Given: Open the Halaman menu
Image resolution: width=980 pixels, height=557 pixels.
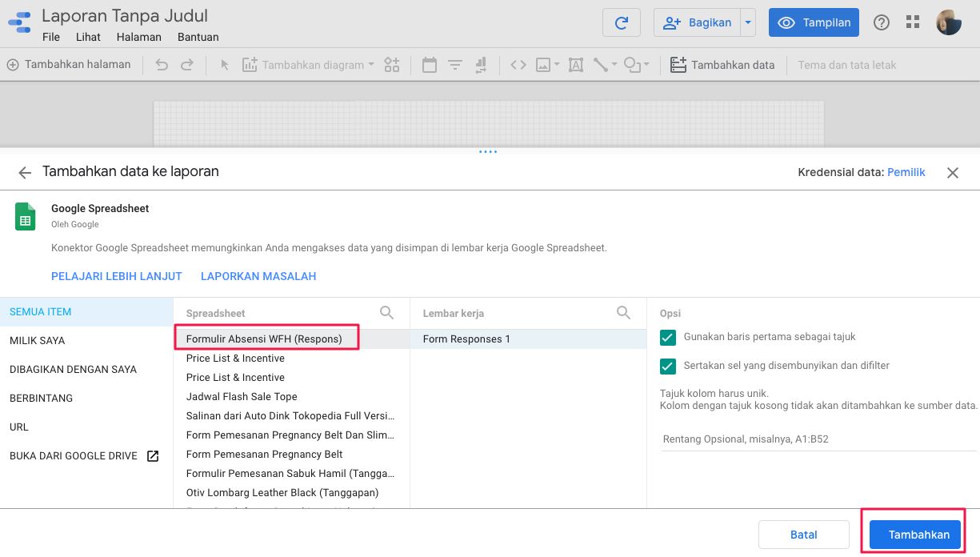Looking at the screenshot, I should point(138,37).
